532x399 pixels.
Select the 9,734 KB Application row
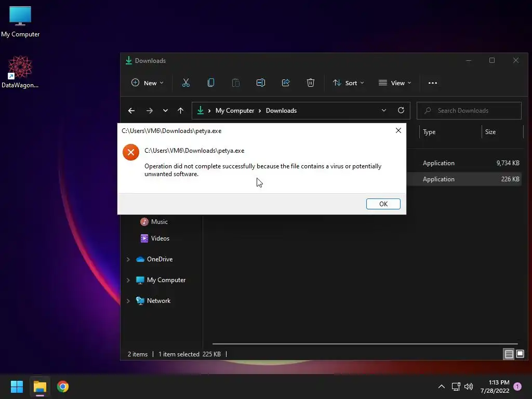coord(464,163)
